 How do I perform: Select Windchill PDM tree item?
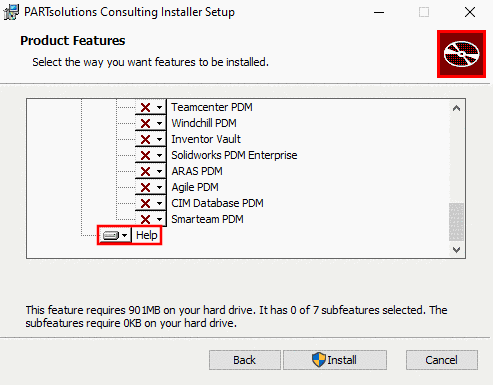(204, 123)
